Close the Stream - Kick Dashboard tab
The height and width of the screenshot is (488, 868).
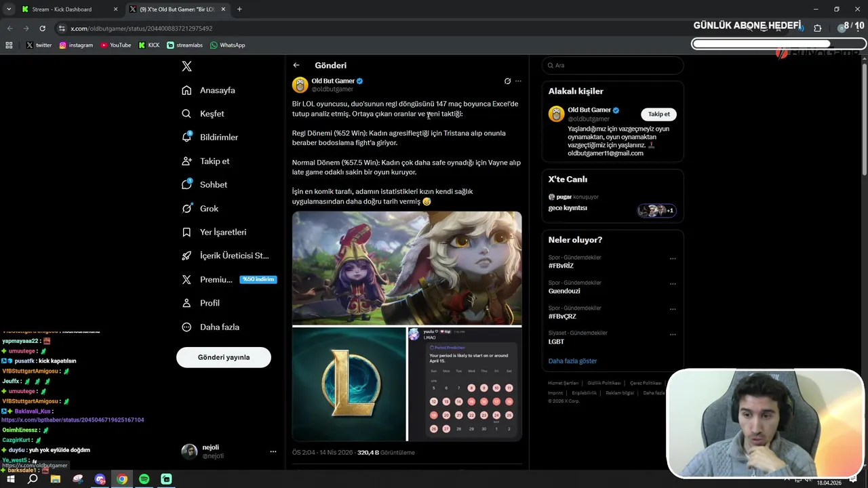click(x=115, y=9)
